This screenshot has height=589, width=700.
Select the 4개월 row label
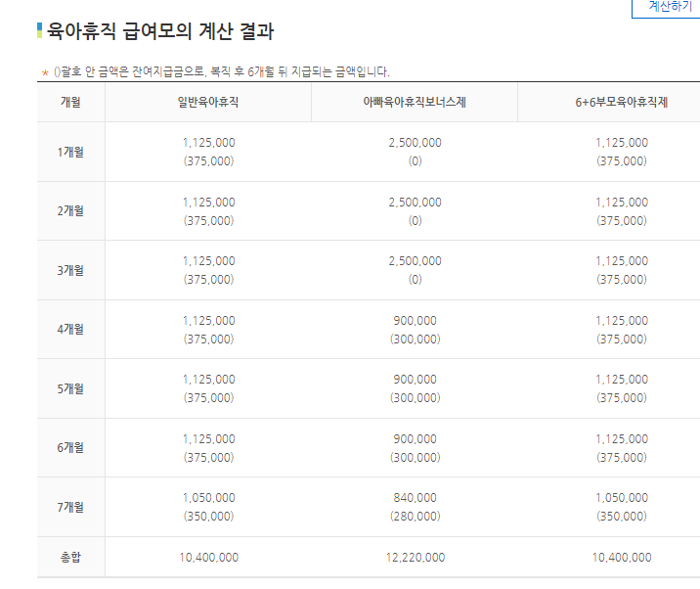point(70,329)
